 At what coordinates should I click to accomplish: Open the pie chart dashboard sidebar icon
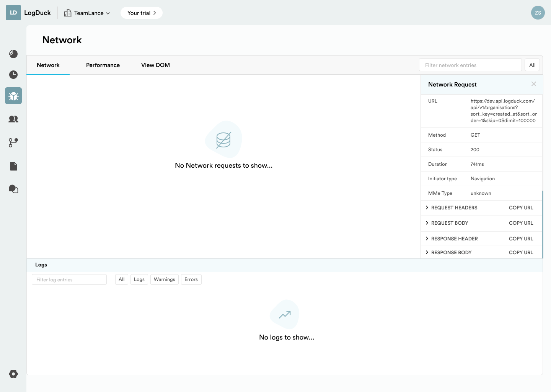pos(13,54)
